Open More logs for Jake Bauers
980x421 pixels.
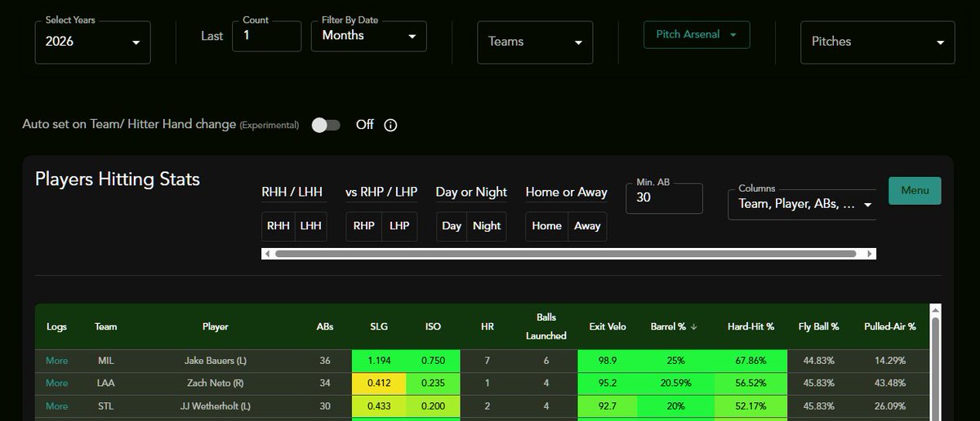(x=56, y=361)
